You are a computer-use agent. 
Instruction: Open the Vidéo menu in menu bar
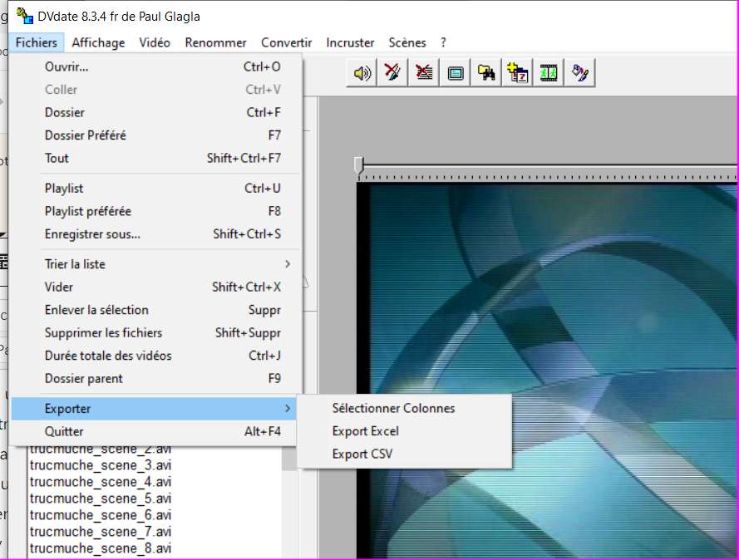coord(155,42)
